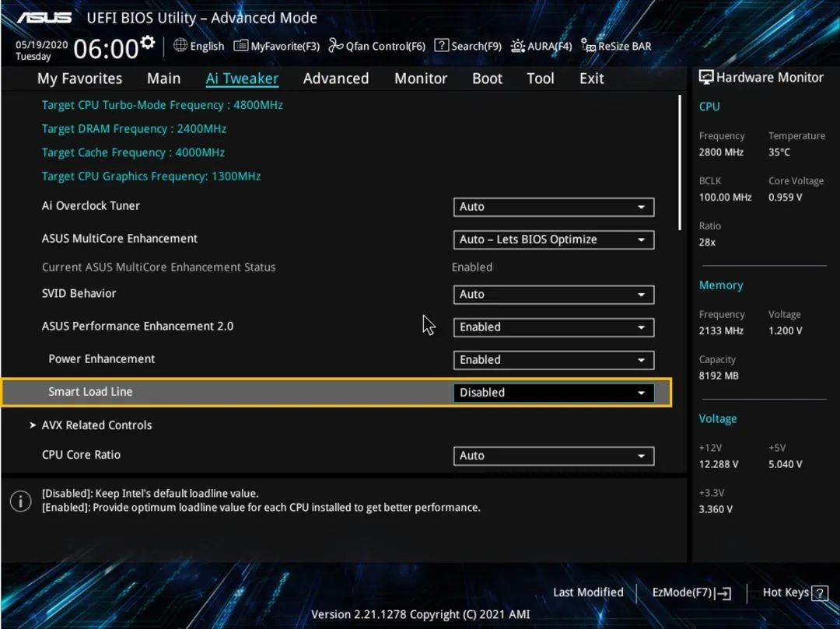Click the Ai Overclock Tuner label
Screen dimensions: 840x629
(x=90, y=206)
